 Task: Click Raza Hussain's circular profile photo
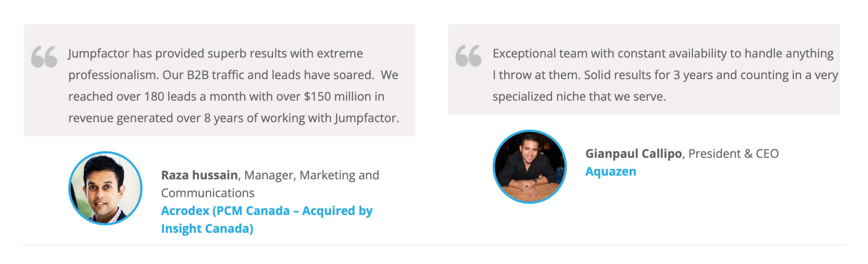click(x=106, y=188)
